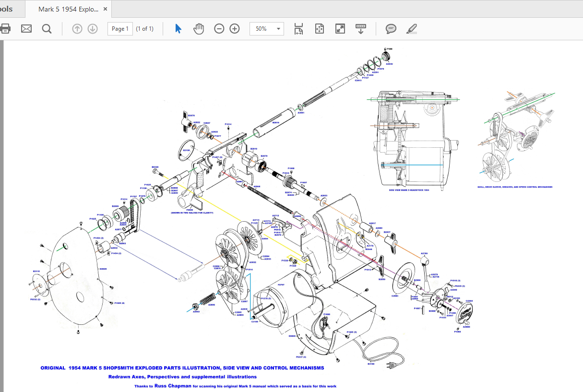Go to previous page with up arrow

tap(77, 29)
